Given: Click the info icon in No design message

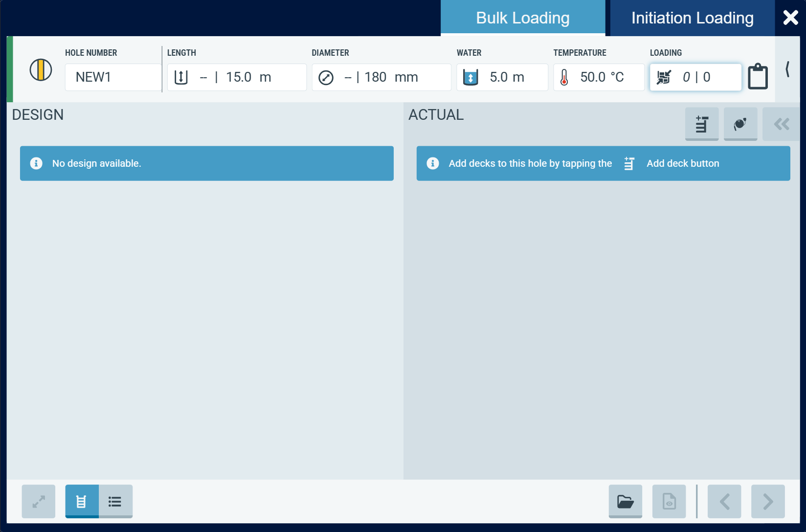Looking at the screenshot, I should tap(36, 163).
